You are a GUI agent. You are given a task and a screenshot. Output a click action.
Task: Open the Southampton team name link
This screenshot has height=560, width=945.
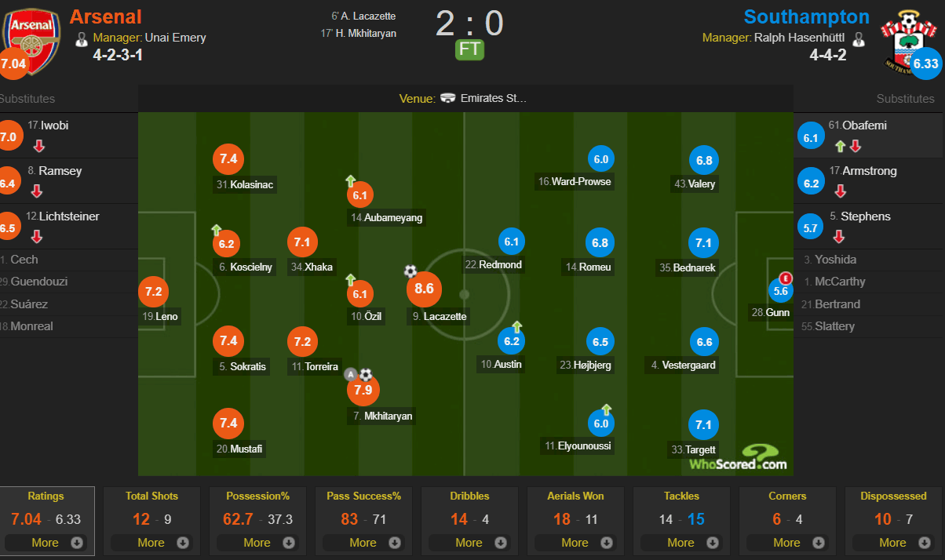807,16
